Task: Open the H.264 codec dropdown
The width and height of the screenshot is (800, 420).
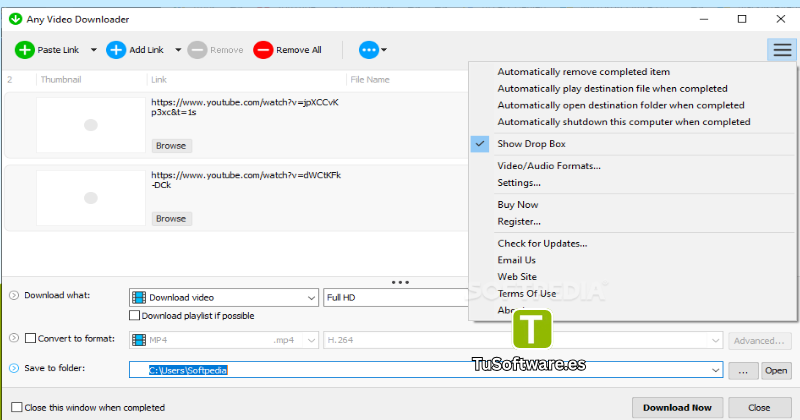Action: point(523,340)
